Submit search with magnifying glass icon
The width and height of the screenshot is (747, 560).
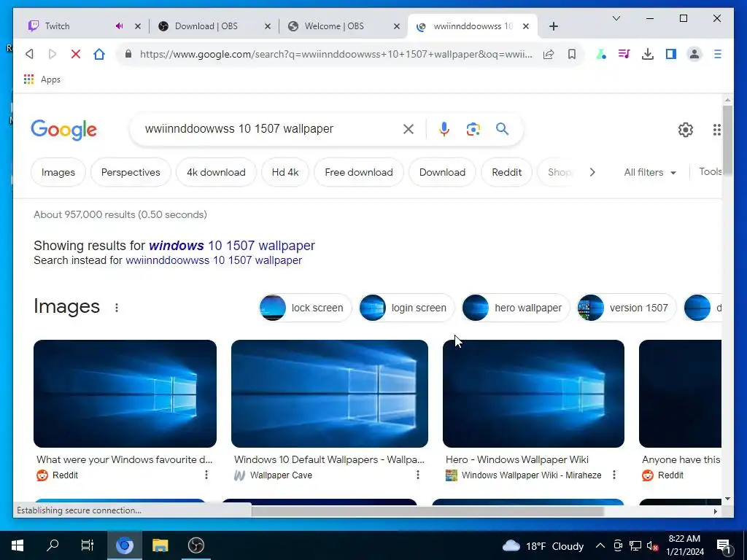pyautogui.click(x=502, y=128)
